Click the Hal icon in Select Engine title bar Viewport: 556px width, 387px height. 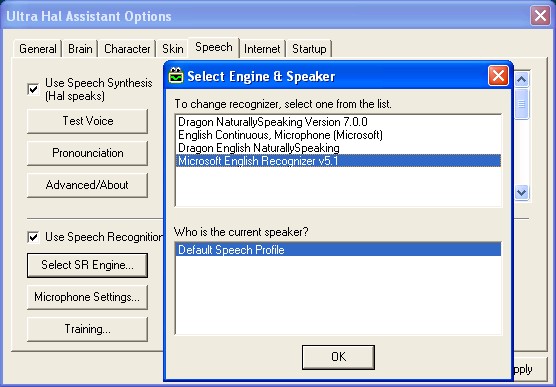pyautogui.click(x=176, y=76)
